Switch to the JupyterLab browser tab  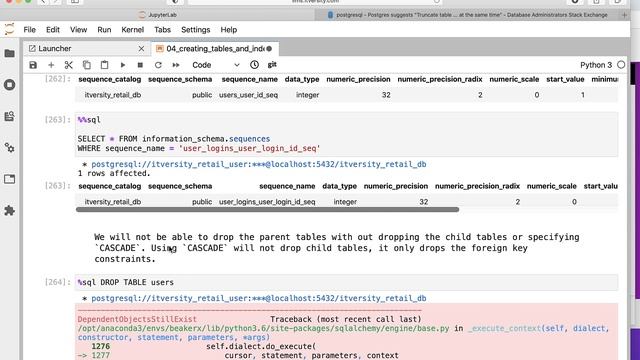[x=158, y=15]
